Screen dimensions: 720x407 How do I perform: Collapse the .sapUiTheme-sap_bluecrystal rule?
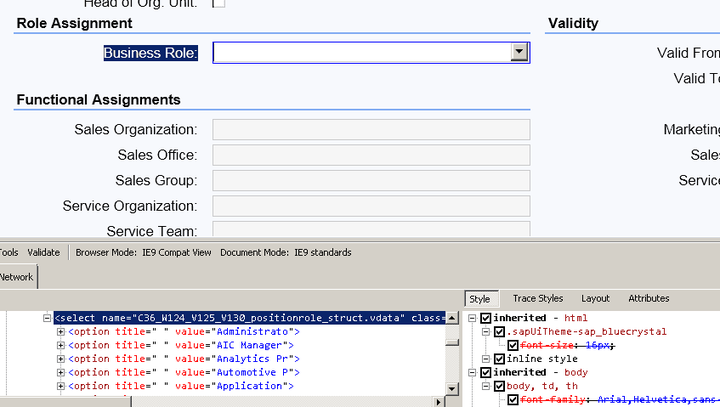tap(486, 331)
